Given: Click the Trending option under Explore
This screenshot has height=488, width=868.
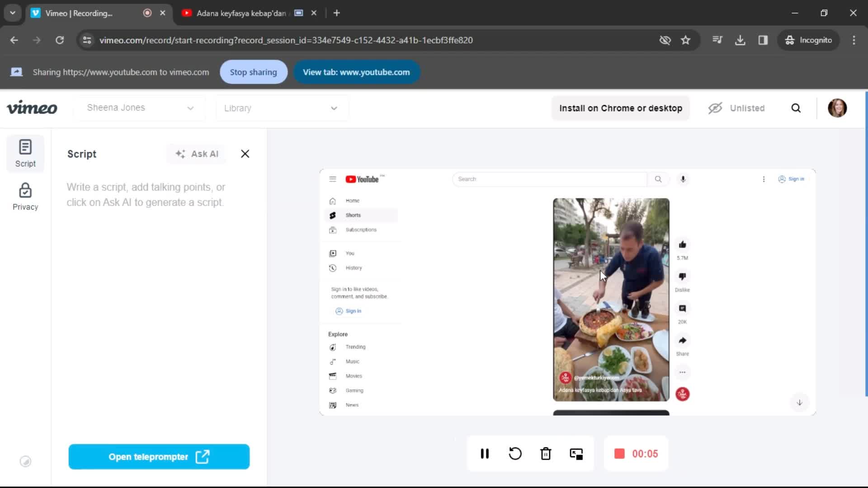Looking at the screenshot, I should (355, 347).
